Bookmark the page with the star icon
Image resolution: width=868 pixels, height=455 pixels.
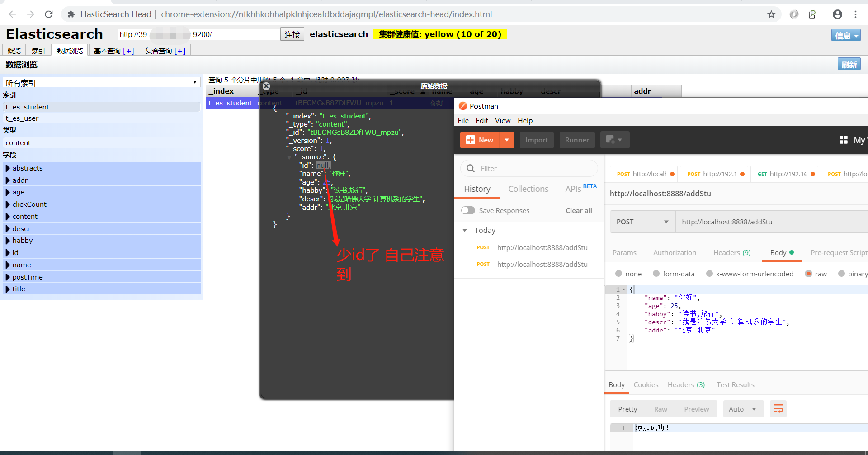click(771, 14)
